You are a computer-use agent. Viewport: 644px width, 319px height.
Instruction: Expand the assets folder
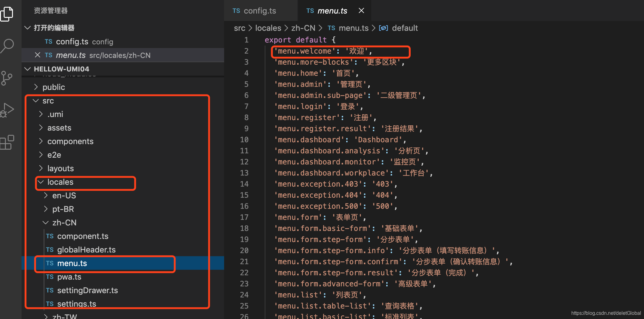pos(41,128)
